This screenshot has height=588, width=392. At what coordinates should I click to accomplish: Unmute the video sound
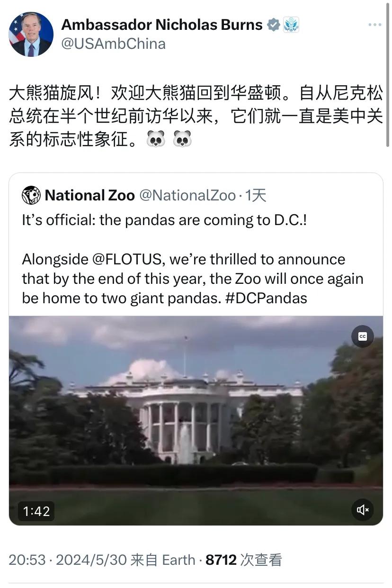[x=363, y=510]
